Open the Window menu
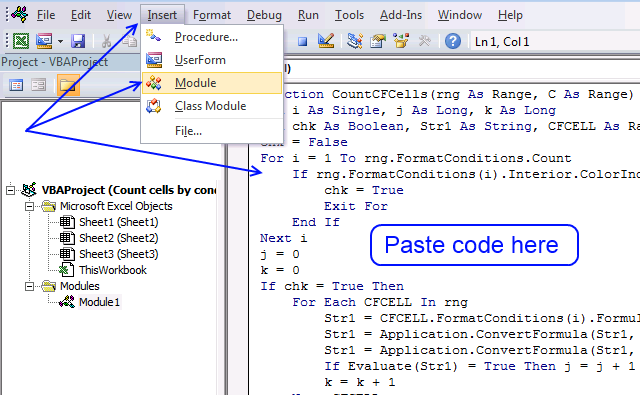640x395 pixels. pyautogui.click(x=460, y=15)
